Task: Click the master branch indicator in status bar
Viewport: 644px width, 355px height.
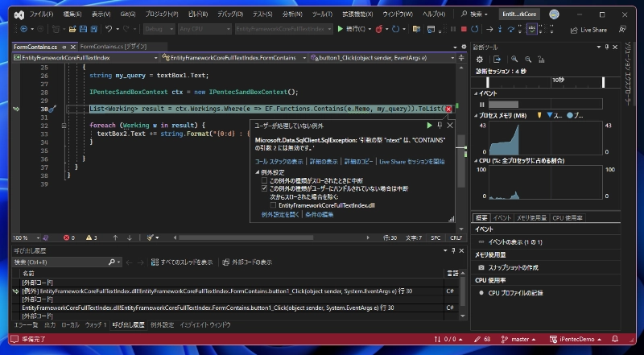Action: 518,340
